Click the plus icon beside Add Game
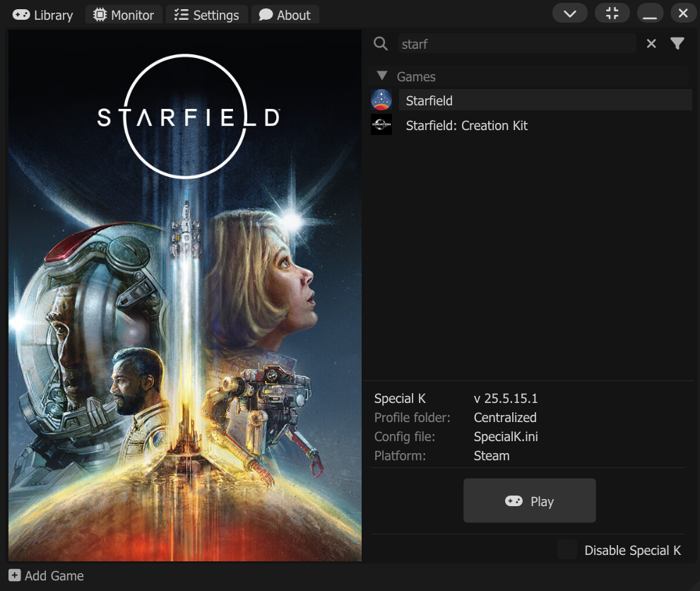 [15, 575]
